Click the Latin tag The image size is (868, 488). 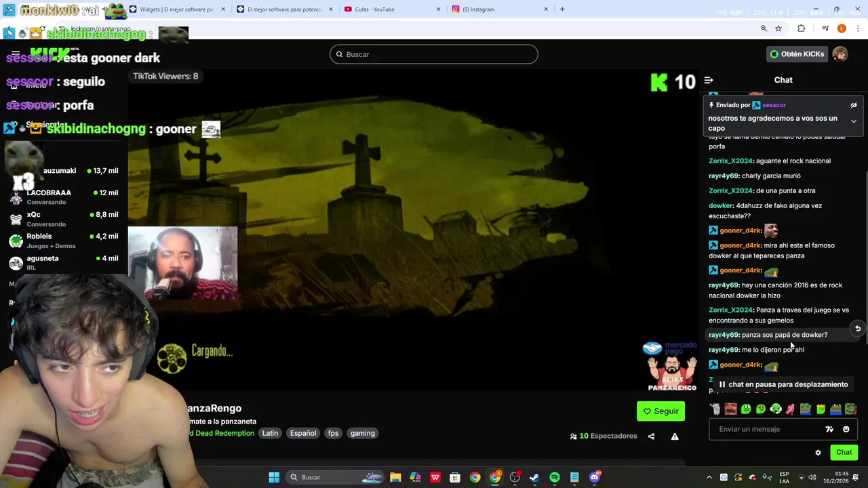point(270,433)
